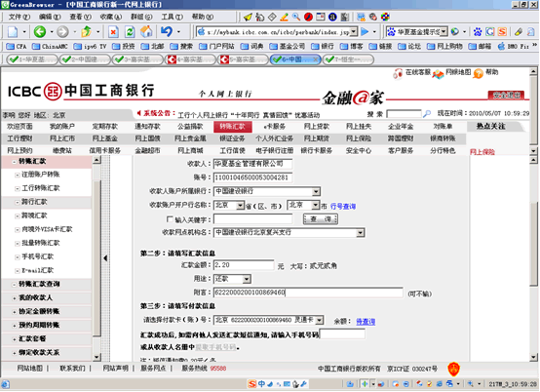
Task: Click the blue Undo close arrow icon
Action: pyautogui.click(x=167, y=31)
